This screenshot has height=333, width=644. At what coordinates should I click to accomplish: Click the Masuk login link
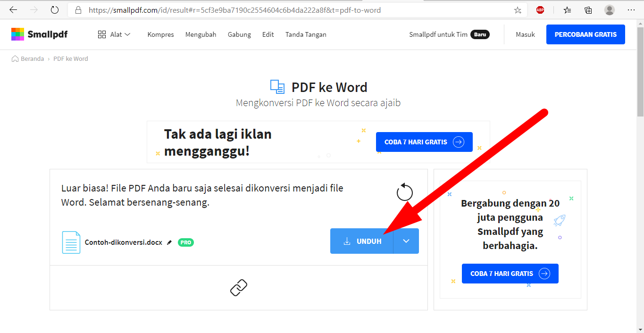[x=525, y=34]
